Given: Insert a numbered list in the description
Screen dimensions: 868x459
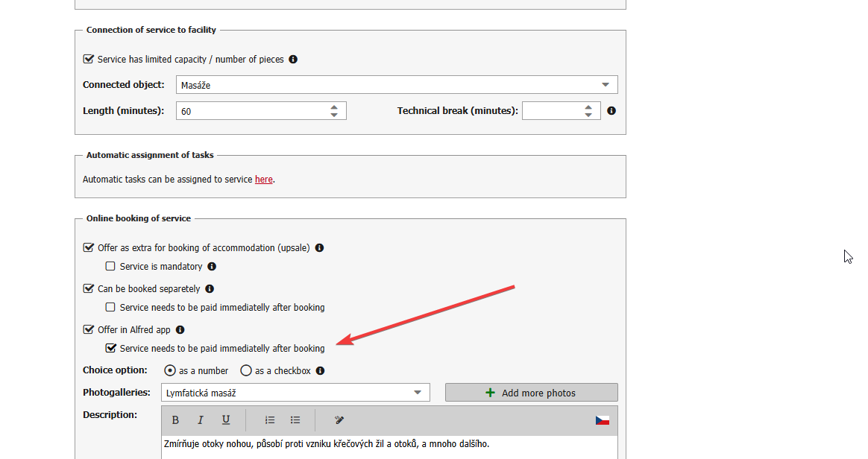Looking at the screenshot, I should coord(270,420).
